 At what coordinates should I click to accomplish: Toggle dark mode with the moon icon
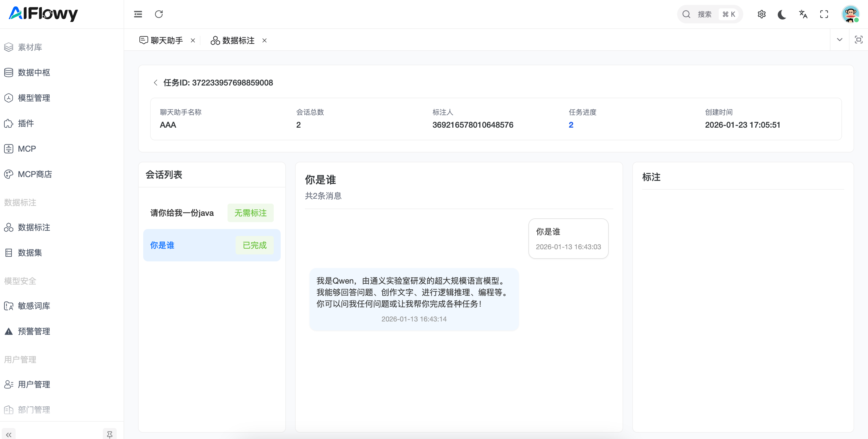[782, 14]
